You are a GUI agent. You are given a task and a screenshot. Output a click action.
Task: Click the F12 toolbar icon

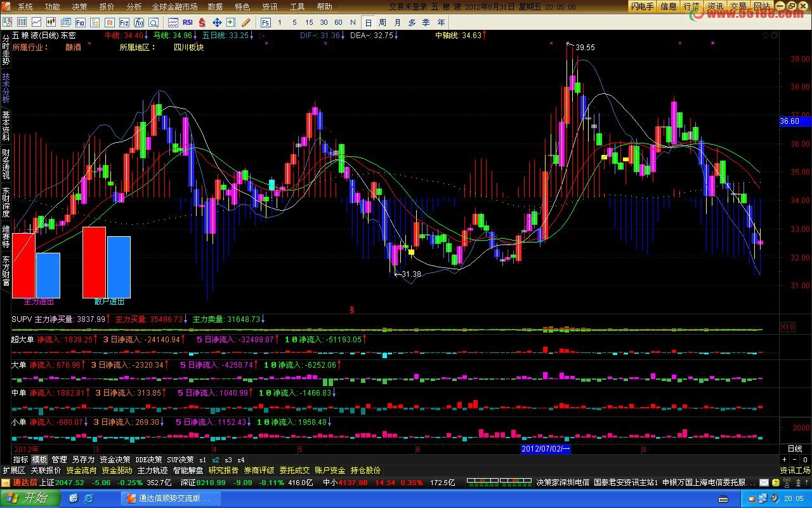[x=124, y=22]
